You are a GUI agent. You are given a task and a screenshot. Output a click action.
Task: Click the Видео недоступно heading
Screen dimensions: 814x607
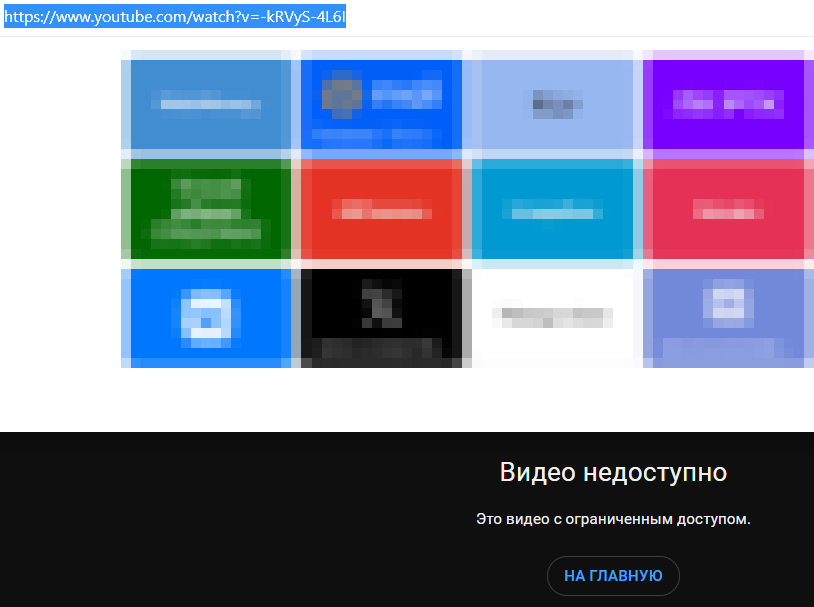coord(613,471)
